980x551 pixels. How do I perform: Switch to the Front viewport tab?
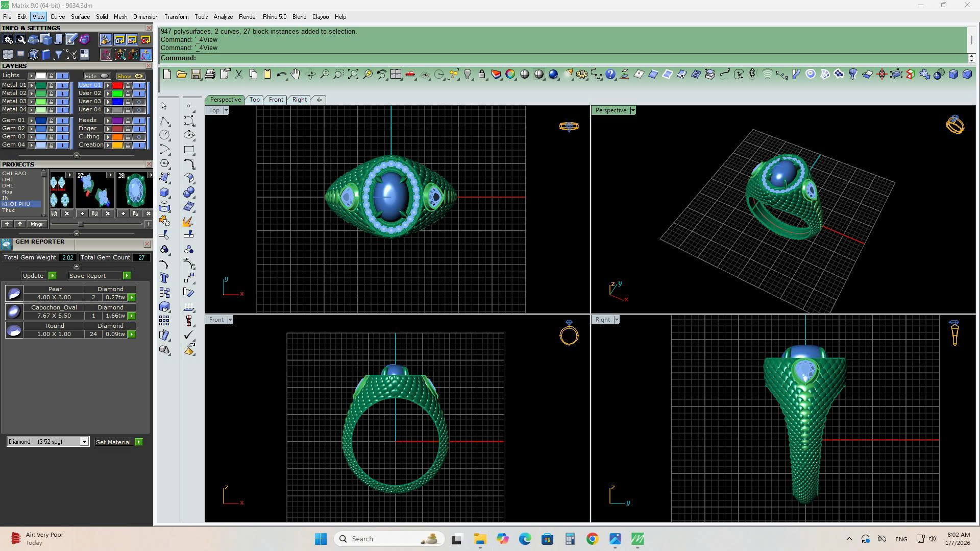coord(276,100)
